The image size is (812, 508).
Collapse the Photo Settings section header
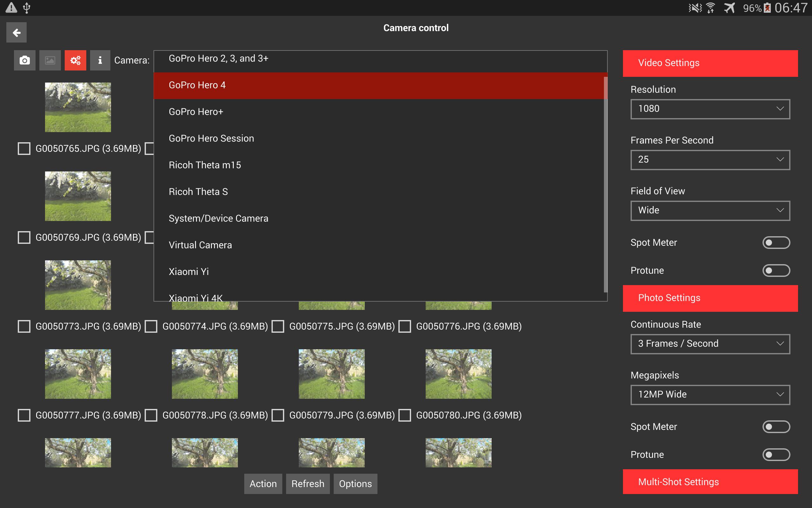(x=710, y=298)
